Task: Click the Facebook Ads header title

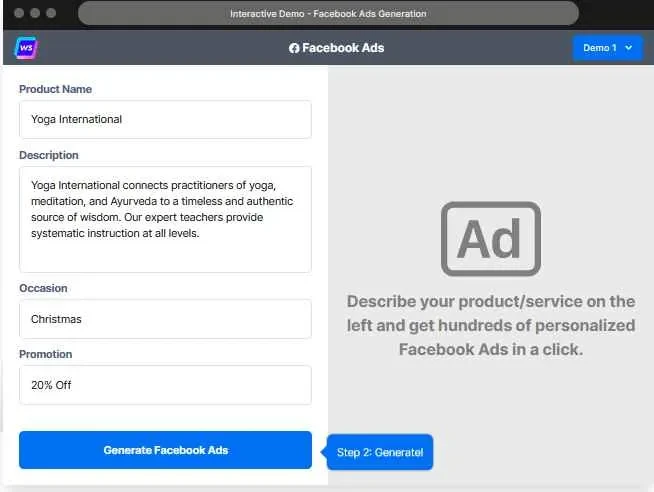Action: click(x=343, y=48)
